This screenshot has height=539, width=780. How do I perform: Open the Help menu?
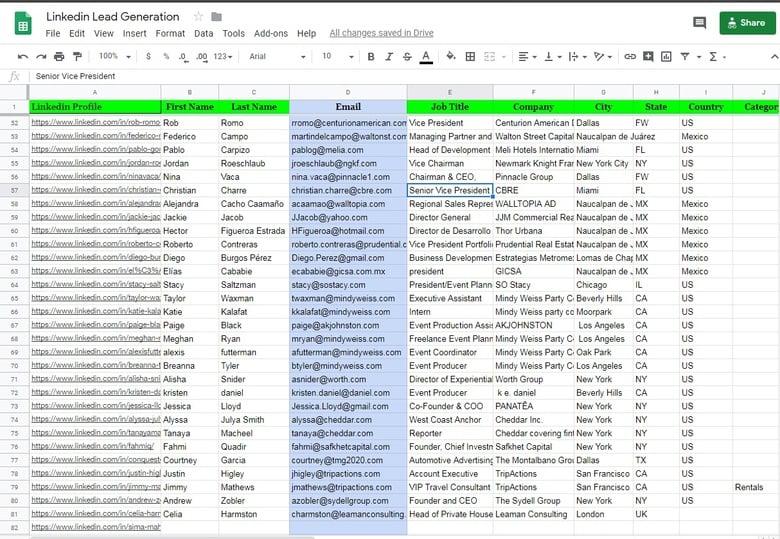tap(306, 33)
